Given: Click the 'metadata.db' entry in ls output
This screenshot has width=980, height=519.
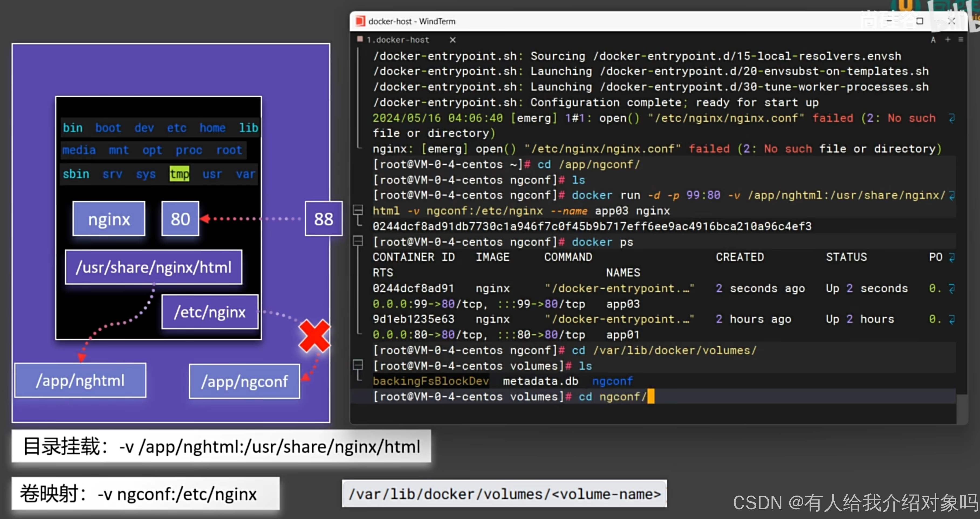Looking at the screenshot, I should tap(540, 381).
